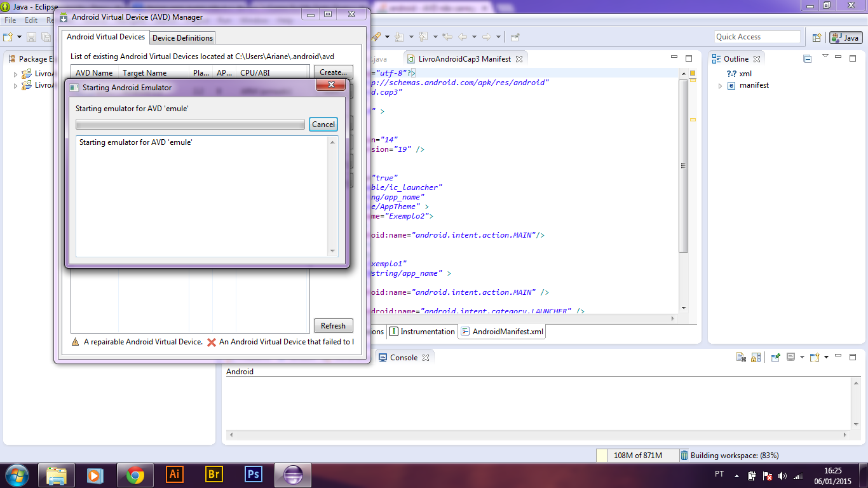Click the Next Annotation toolbar icon
The image size is (868, 488).
coord(399,37)
